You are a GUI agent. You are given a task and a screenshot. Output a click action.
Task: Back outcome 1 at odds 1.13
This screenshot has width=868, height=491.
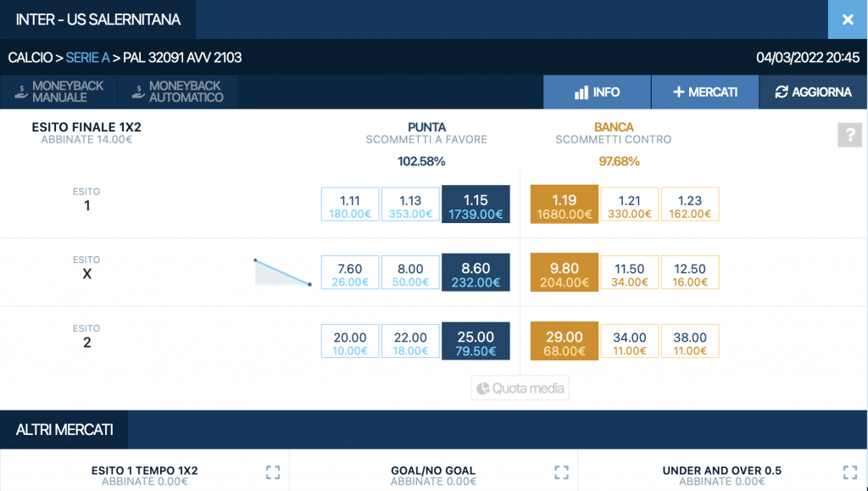[x=410, y=204]
